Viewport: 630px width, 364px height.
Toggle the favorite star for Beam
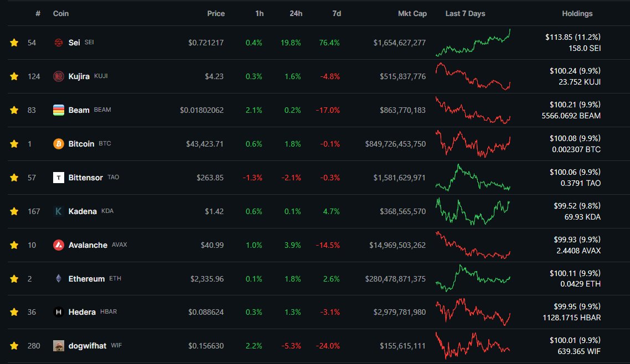[14, 110]
